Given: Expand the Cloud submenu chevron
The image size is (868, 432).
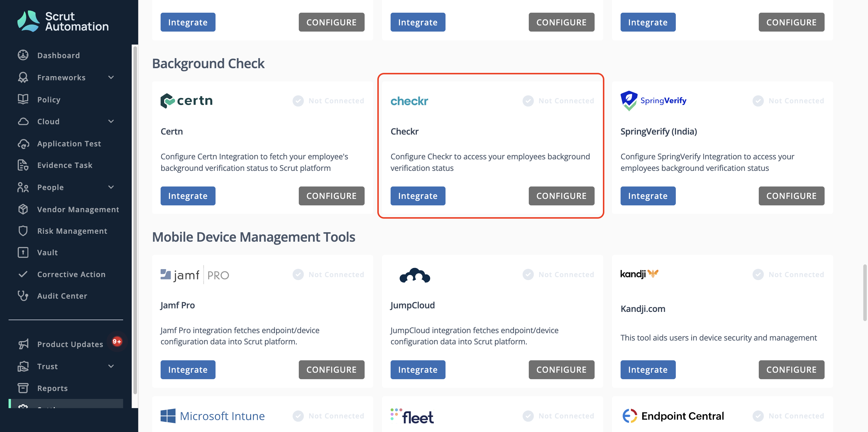Looking at the screenshot, I should (111, 121).
